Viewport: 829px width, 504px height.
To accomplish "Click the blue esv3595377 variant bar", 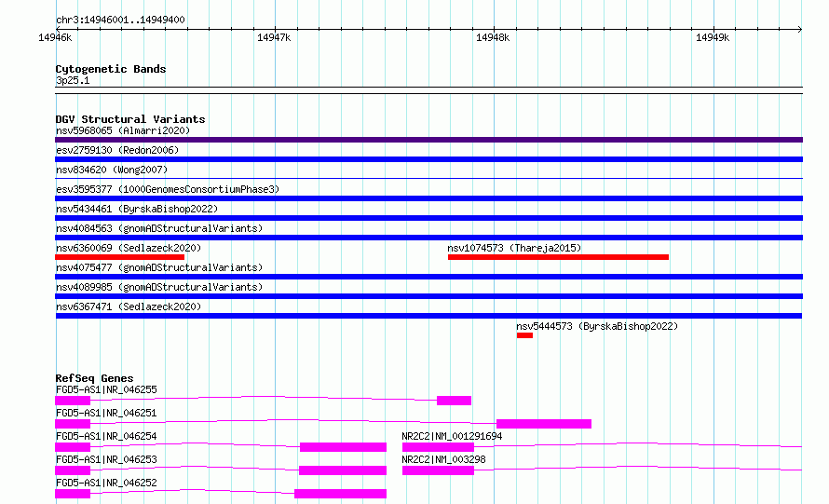I will coord(428,198).
